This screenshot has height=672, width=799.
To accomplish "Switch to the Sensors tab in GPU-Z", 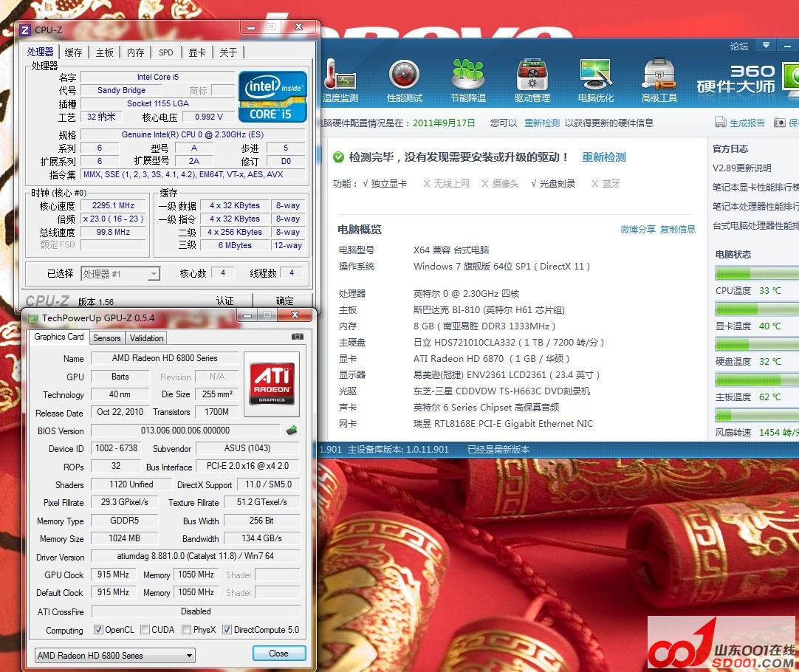I will (x=106, y=337).
